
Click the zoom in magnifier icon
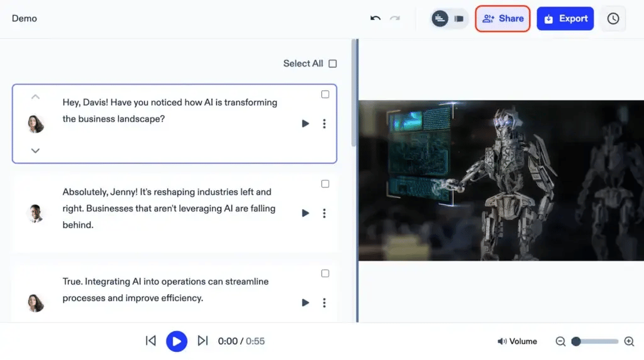pos(629,341)
